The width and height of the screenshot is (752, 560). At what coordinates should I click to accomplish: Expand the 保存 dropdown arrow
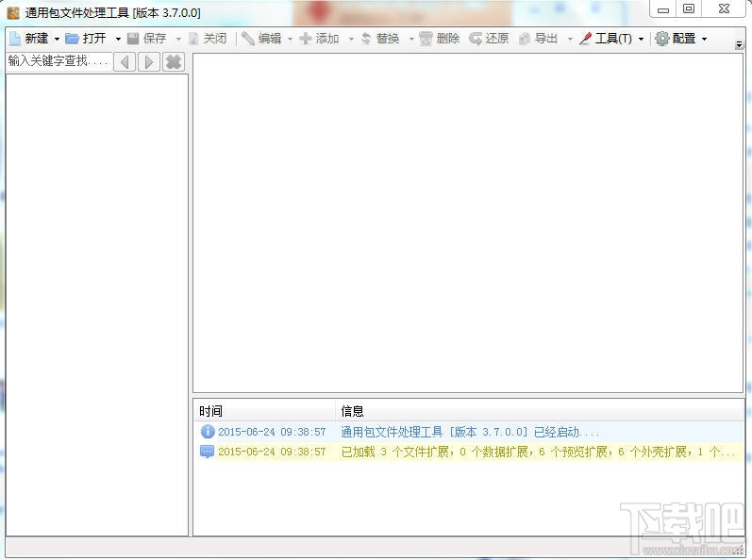pos(178,39)
